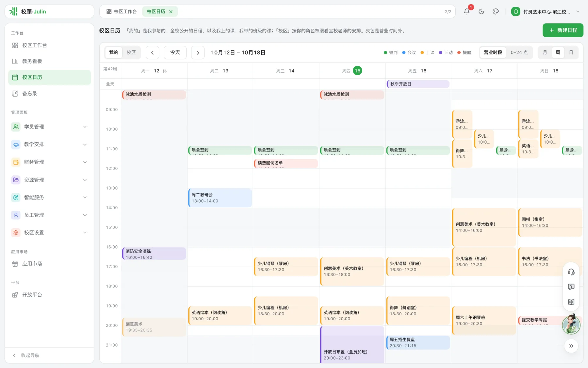Toggle the 签到 green legend
The image size is (588, 368).
point(391,53)
